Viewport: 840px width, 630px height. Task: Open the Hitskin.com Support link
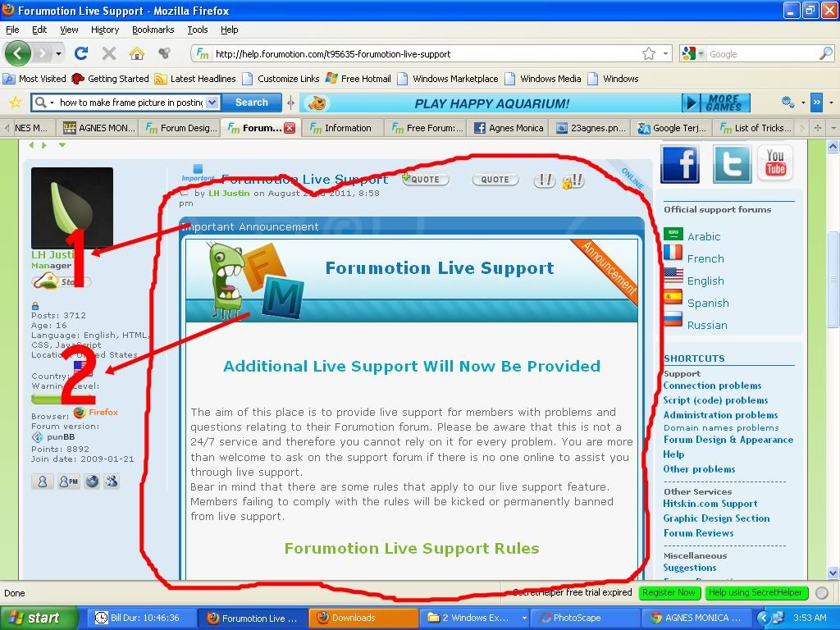coord(710,504)
